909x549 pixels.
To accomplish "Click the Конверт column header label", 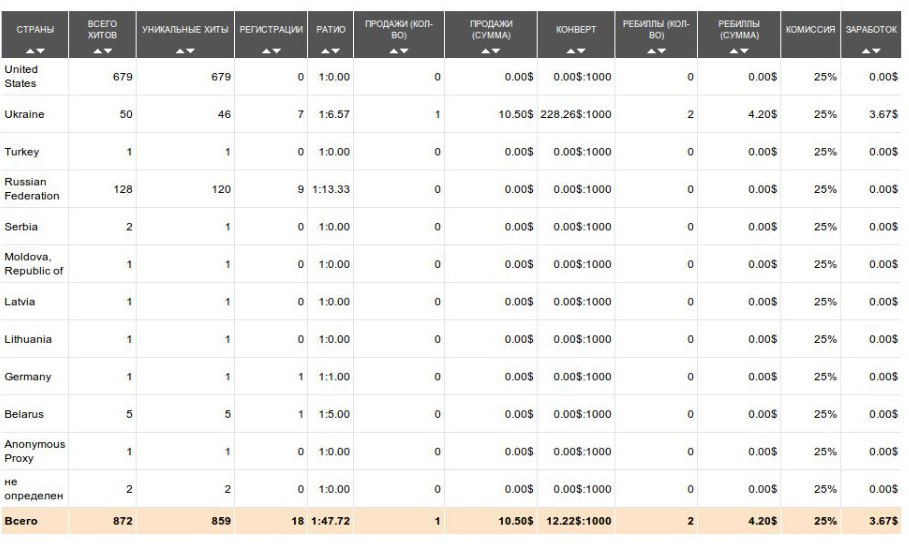I will [575, 30].
